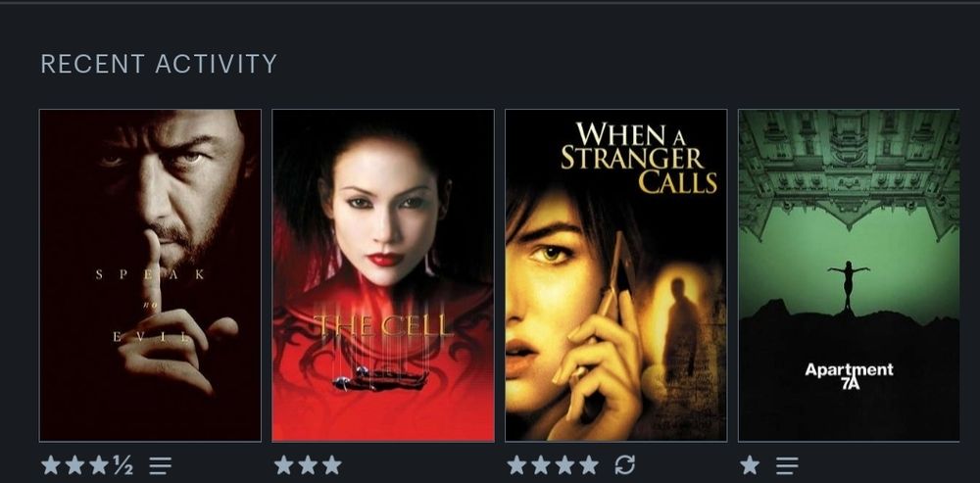Click the first star under Speak No Evil
Viewport: 980px width, 483px height.
tap(51, 465)
